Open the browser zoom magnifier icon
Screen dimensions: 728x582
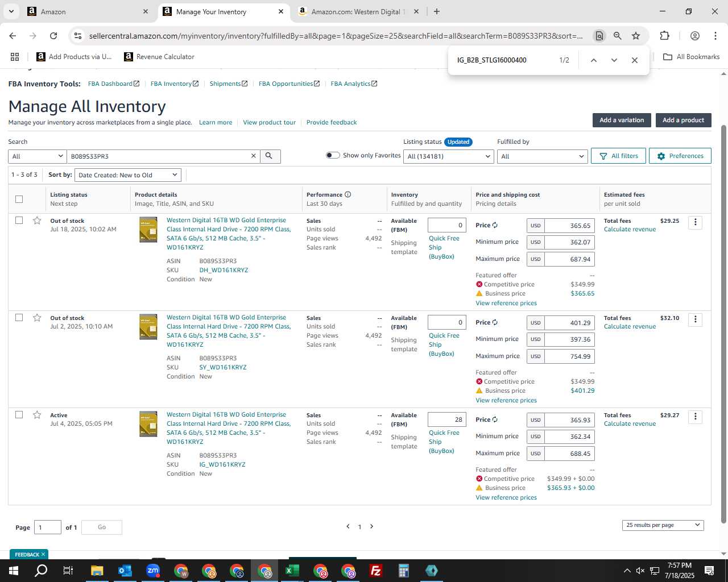click(x=617, y=36)
